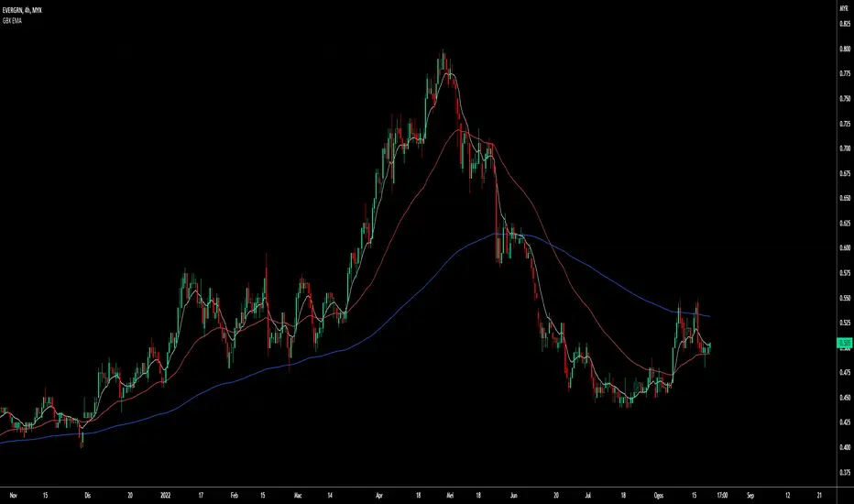Viewport: 854px width, 504px height.
Task: Click the 0.425 price axis label
Action: click(x=845, y=422)
